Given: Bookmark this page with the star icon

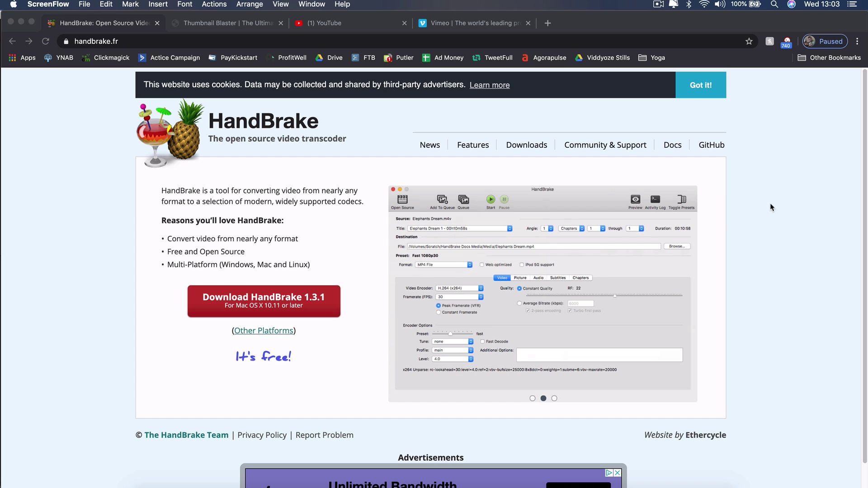Looking at the screenshot, I should click(749, 41).
